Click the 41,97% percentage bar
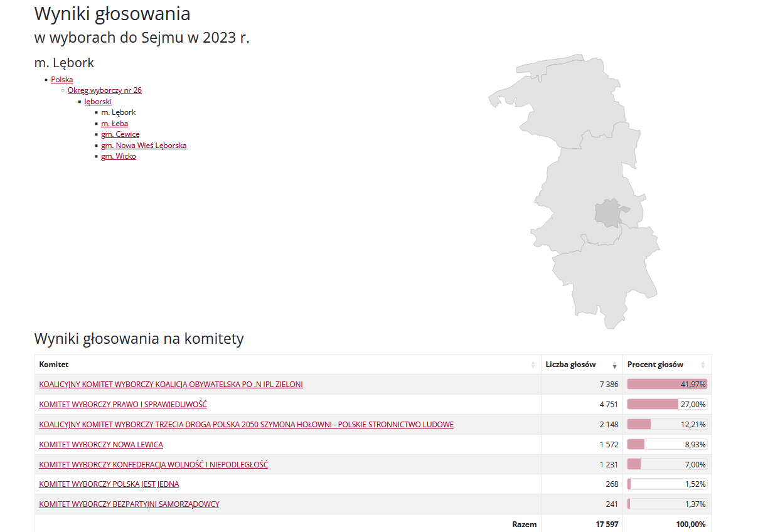This screenshot has width=763, height=532. [x=667, y=385]
